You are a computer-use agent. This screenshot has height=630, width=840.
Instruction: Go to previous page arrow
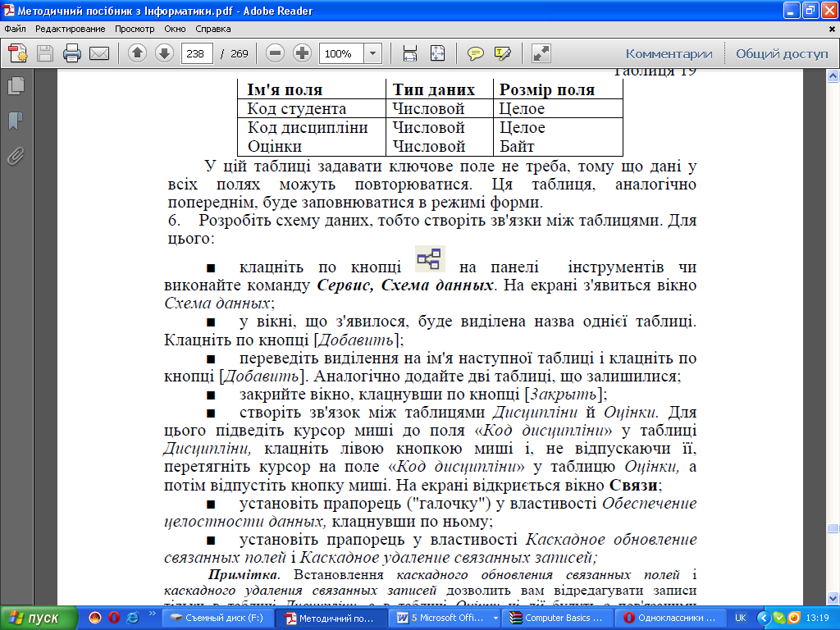[x=137, y=53]
